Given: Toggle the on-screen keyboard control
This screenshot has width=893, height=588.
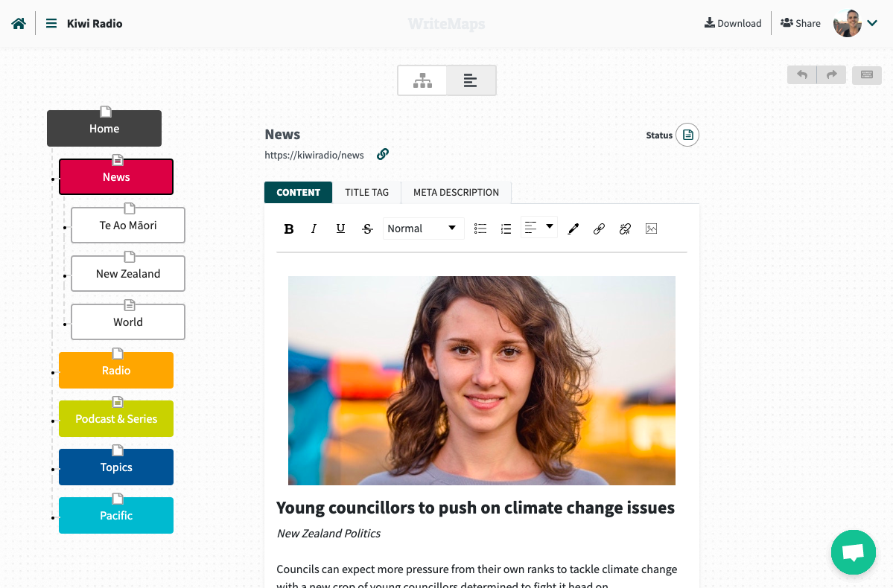Looking at the screenshot, I should 866,74.
